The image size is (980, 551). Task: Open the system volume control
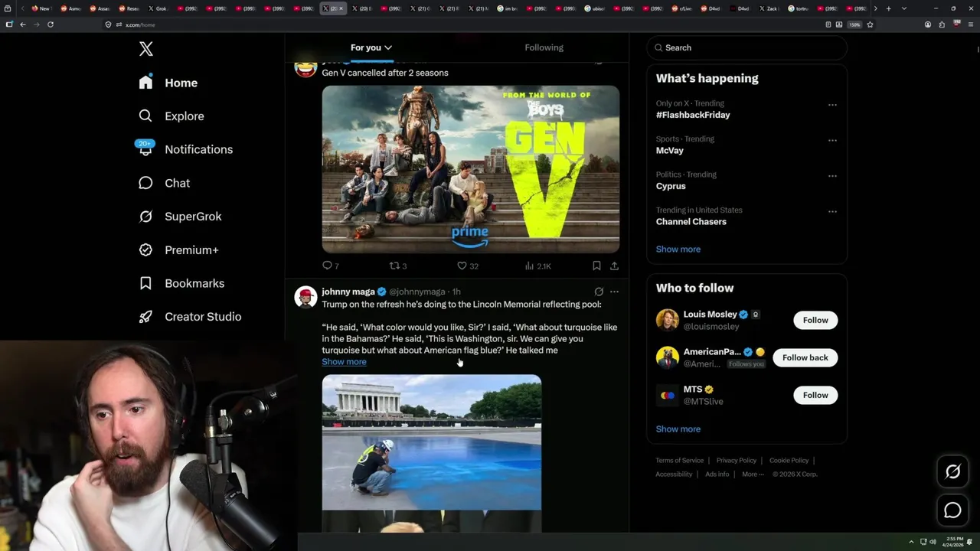(933, 542)
